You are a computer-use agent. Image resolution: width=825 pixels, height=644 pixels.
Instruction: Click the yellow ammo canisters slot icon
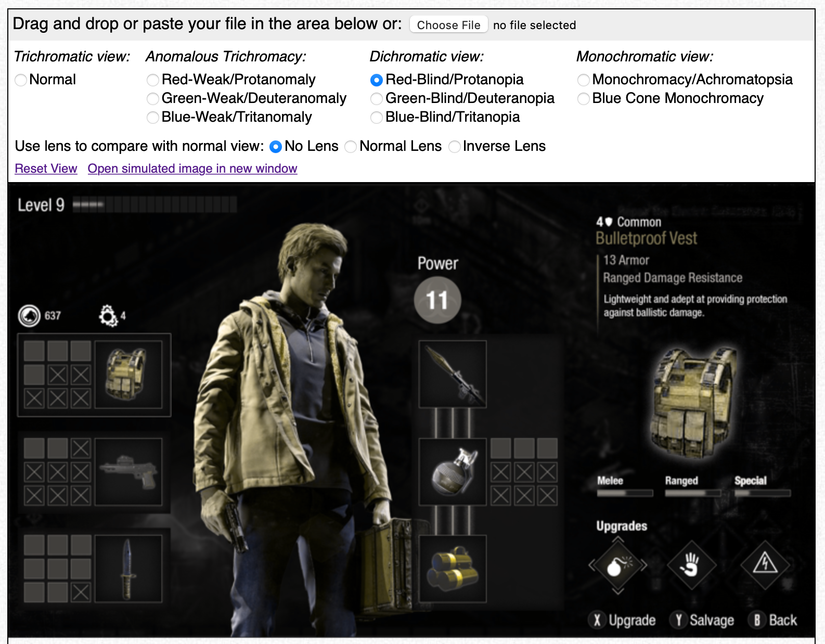point(453,568)
